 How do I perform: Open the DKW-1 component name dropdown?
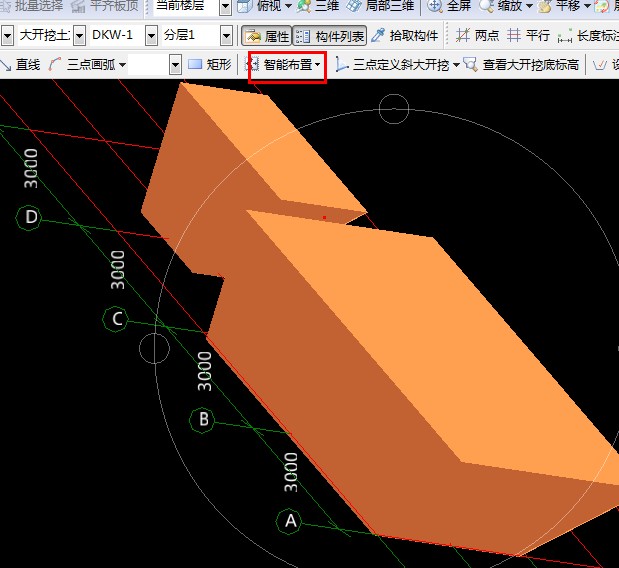tap(152, 36)
